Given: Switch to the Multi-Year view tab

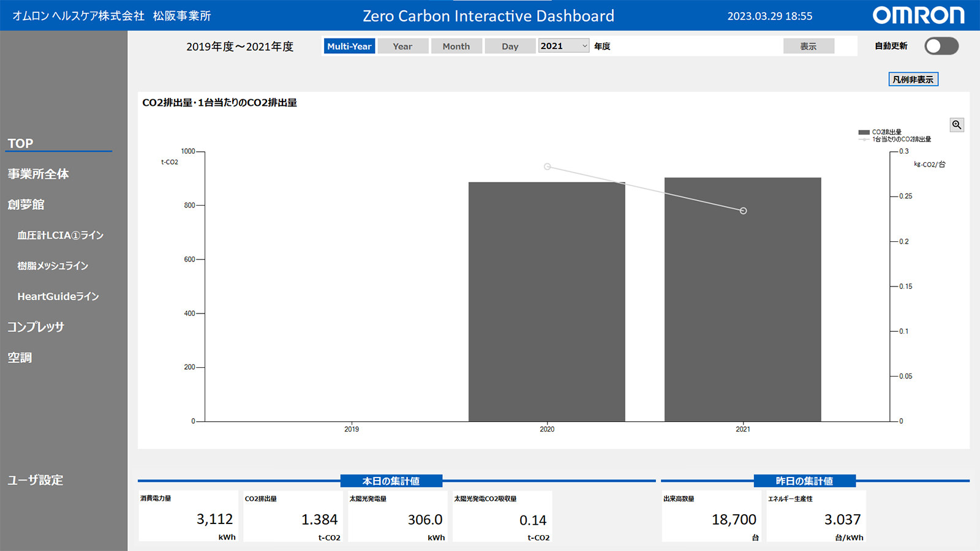Looking at the screenshot, I should pos(349,46).
